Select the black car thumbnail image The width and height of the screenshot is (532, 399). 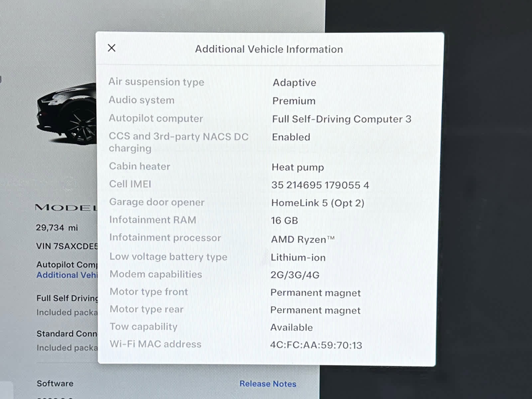(x=66, y=114)
